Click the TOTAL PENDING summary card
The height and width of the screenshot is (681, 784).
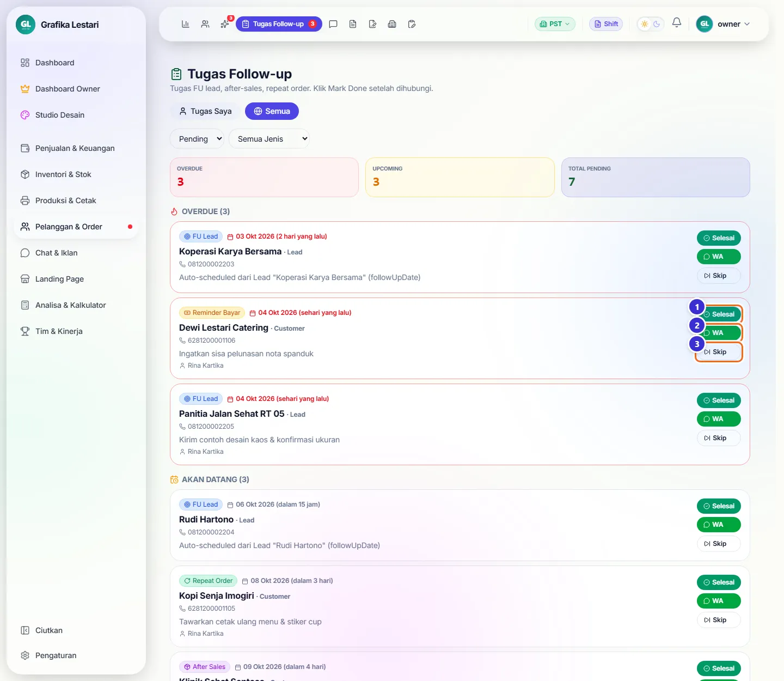[x=656, y=177]
